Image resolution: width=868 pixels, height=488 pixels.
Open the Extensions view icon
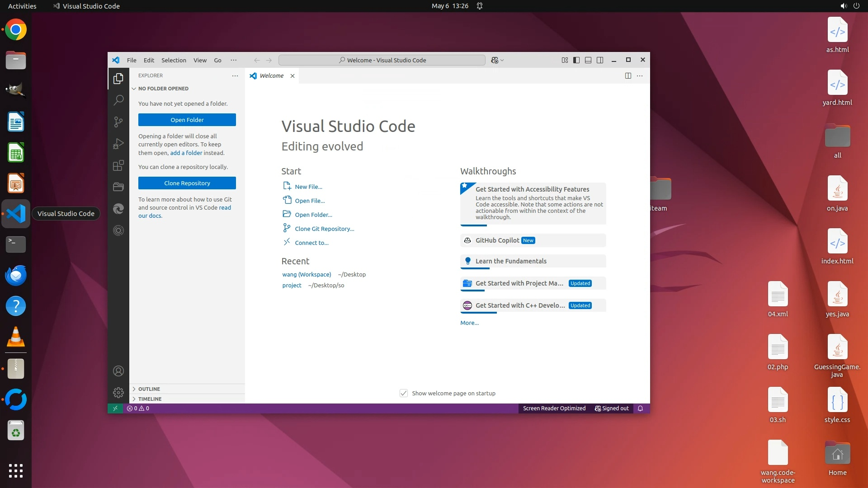click(118, 165)
